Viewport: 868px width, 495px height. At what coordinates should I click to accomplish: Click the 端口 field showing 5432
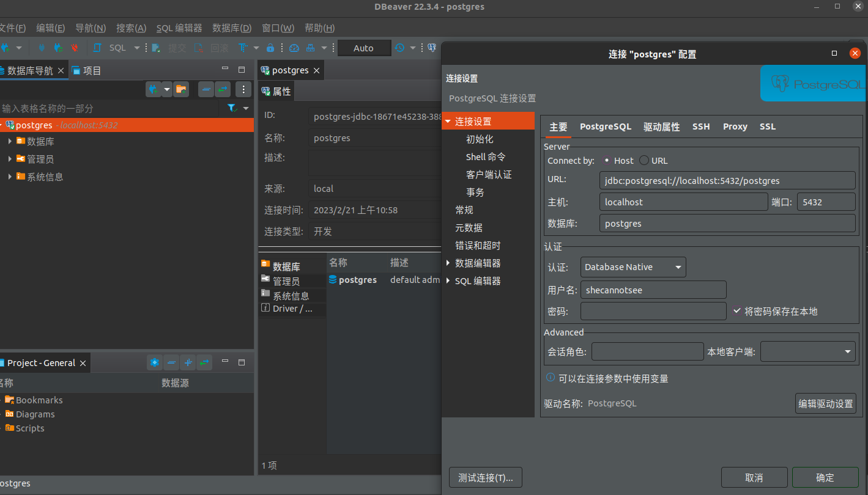coord(826,202)
